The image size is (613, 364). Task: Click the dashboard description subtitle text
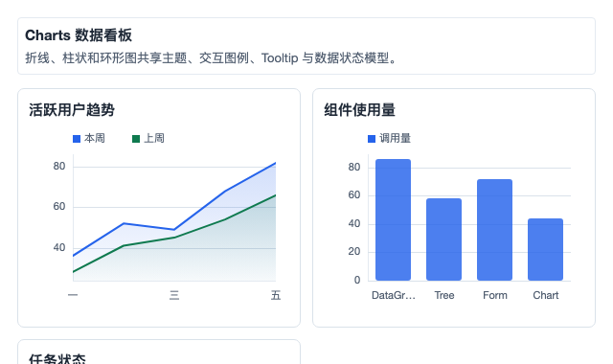click(211, 58)
